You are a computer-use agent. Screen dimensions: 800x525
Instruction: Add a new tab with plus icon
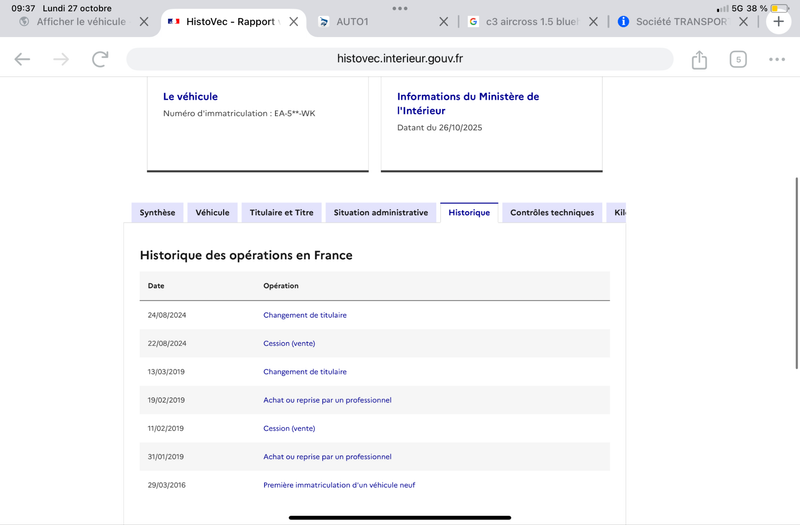pyautogui.click(x=778, y=21)
